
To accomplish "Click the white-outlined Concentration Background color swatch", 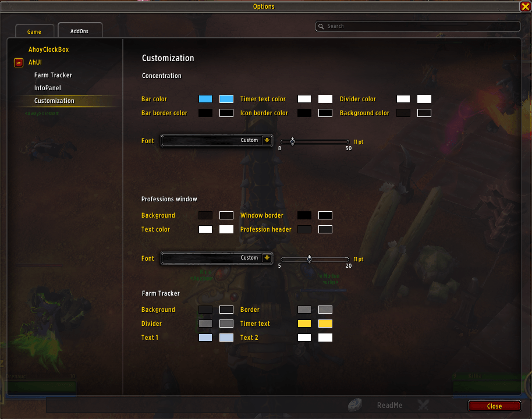I will [x=424, y=113].
